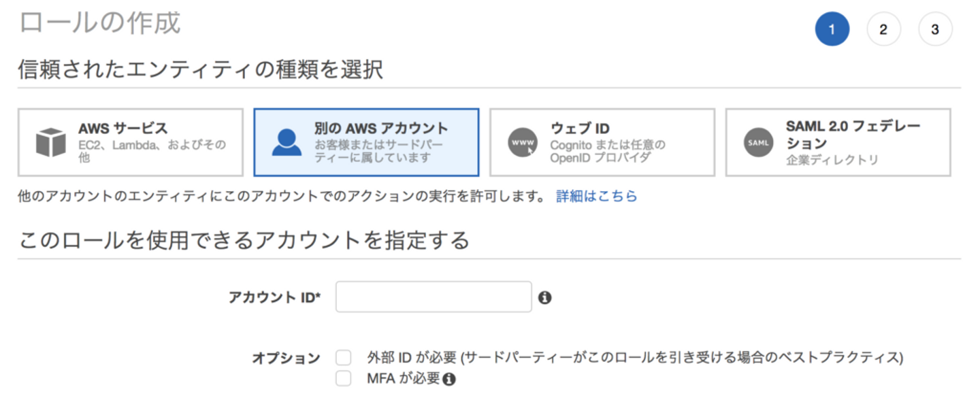The height and width of the screenshot is (402, 980).
Task: Choose the ウェブ ID entity type card
Action: [602, 142]
